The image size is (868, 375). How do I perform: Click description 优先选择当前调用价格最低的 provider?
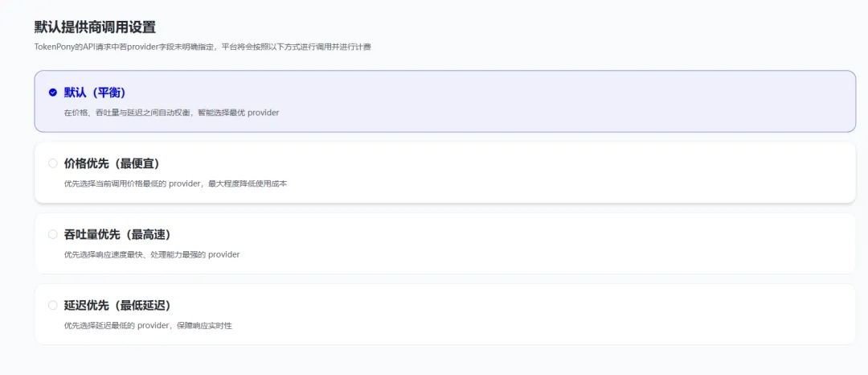pyautogui.click(x=175, y=183)
